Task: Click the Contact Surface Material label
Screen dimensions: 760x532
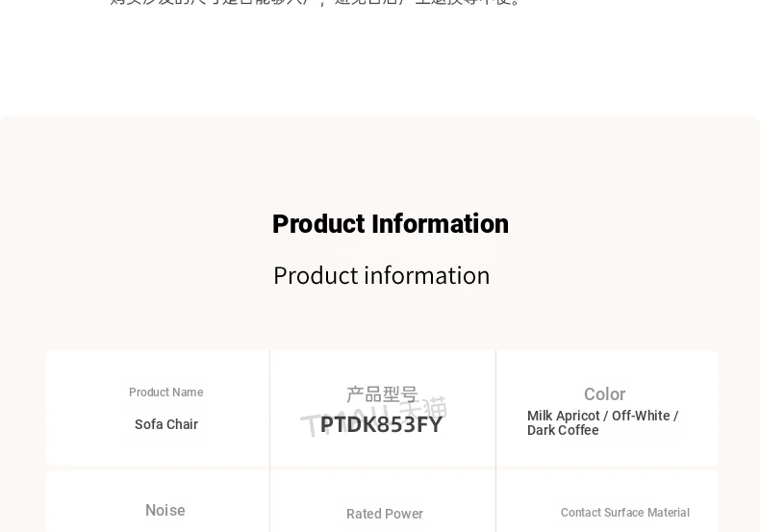Action: [624, 513]
